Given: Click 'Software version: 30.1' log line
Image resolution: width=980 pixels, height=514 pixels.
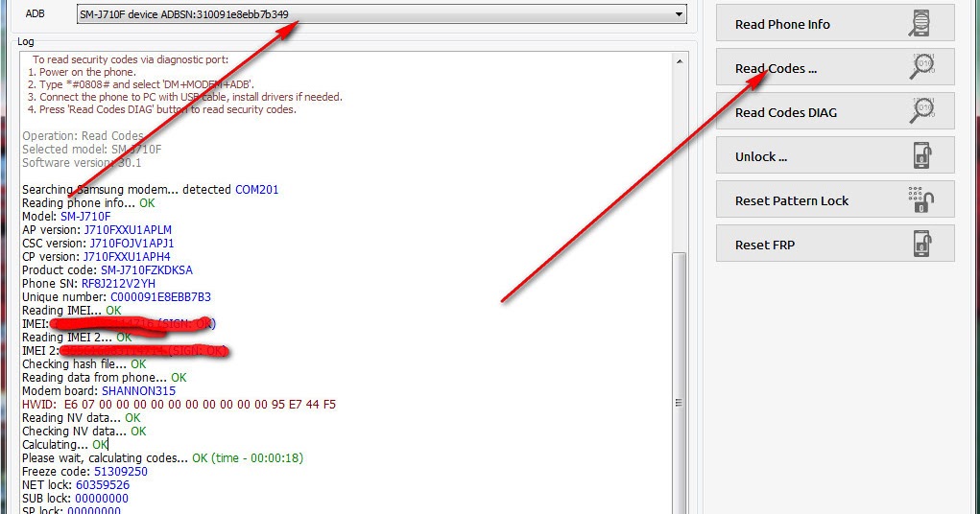Looking at the screenshot, I should (82, 162).
